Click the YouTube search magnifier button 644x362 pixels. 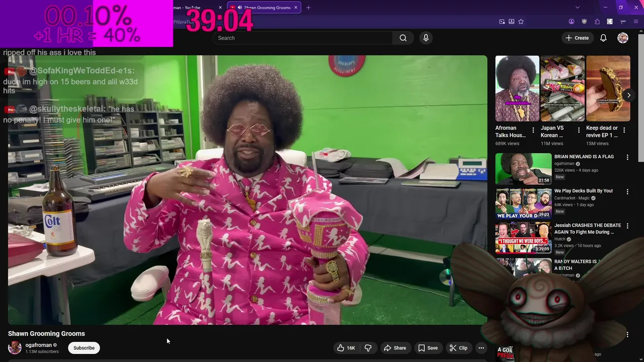pos(403,38)
